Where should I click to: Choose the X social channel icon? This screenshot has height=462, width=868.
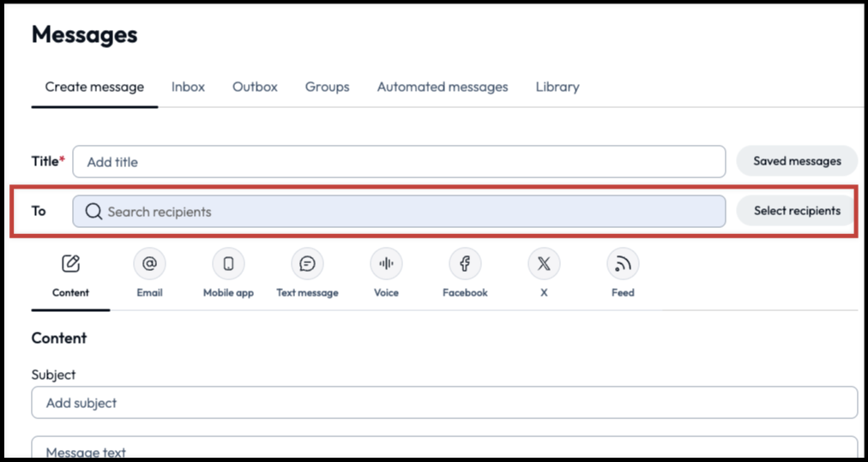coord(544,264)
